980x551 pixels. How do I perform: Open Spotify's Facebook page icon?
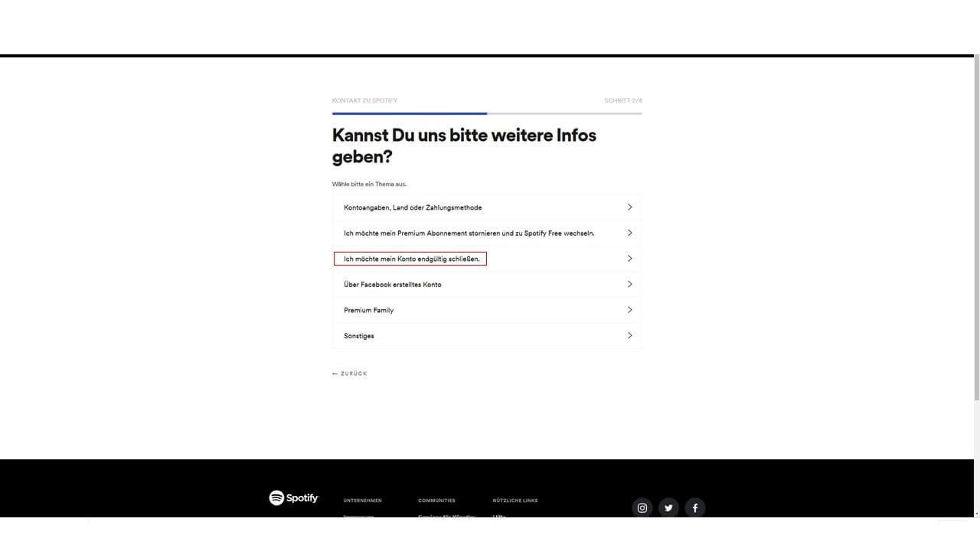694,507
